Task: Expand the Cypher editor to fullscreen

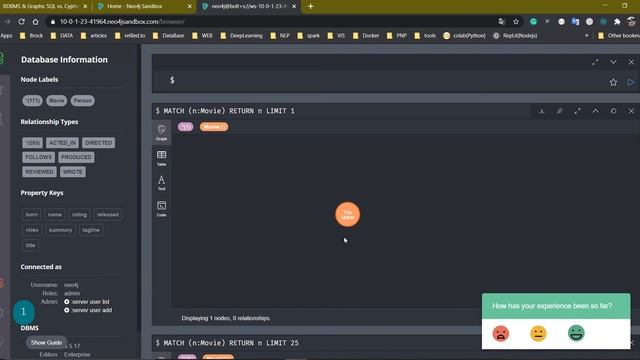Action: (595, 62)
